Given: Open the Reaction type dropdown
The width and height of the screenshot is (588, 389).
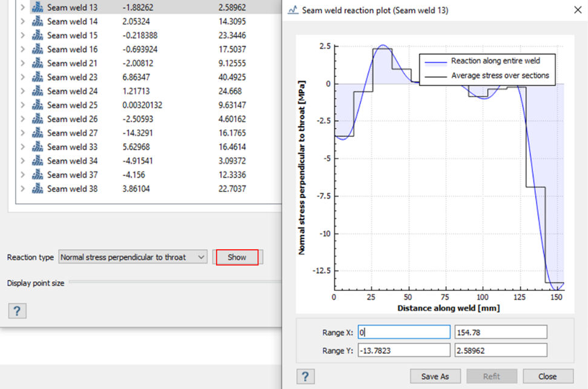Looking at the screenshot, I should [x=133, y=258].
